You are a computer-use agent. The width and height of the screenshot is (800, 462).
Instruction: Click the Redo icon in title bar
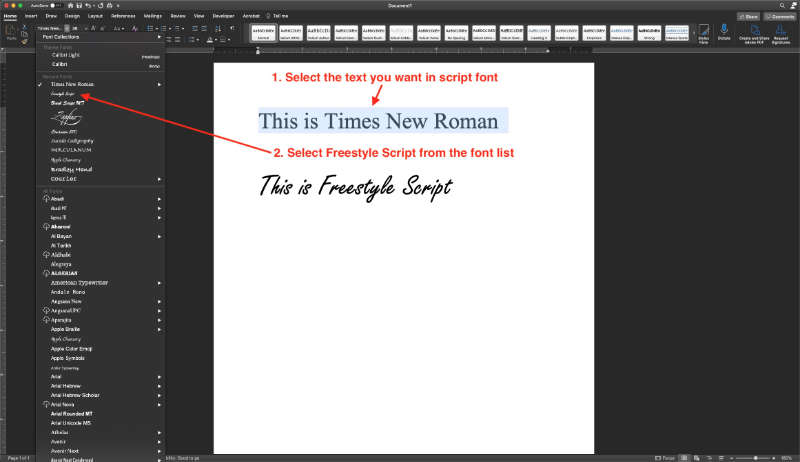click(x=101, y=6)
